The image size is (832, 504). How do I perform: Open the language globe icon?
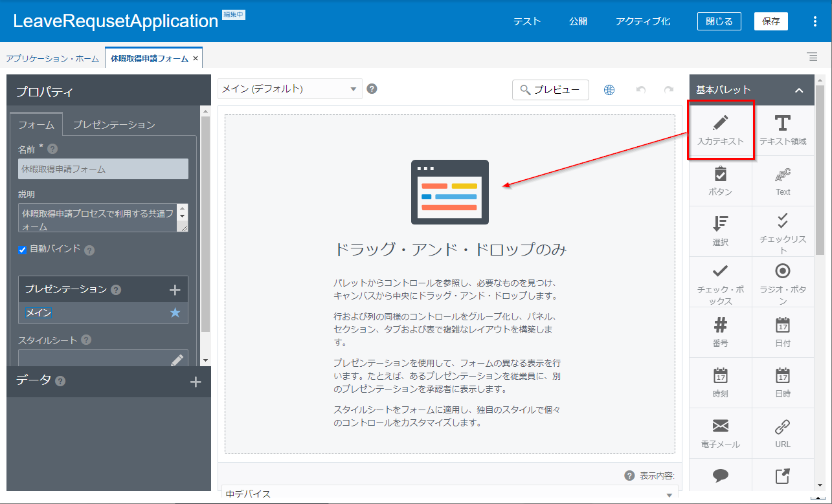point(609,90)
